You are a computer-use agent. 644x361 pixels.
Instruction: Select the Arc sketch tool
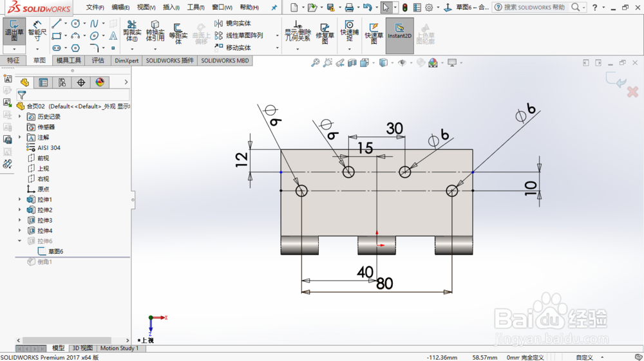[x=75, y=35]
